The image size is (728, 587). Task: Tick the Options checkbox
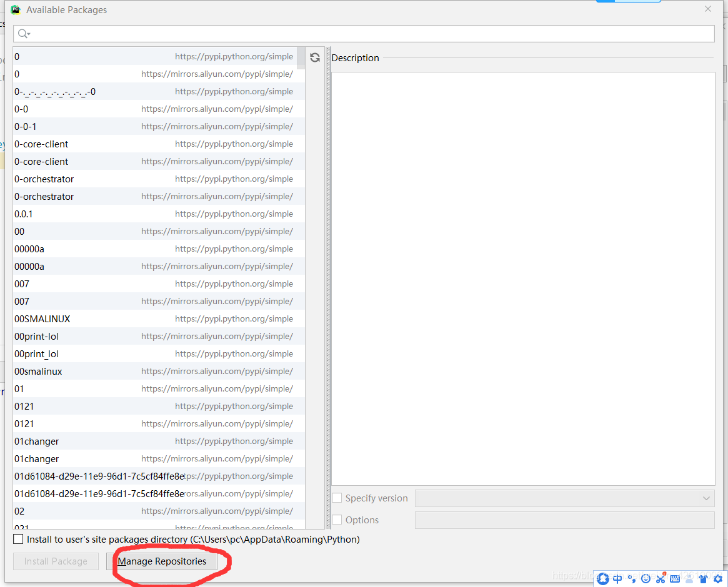click(337, 520)
